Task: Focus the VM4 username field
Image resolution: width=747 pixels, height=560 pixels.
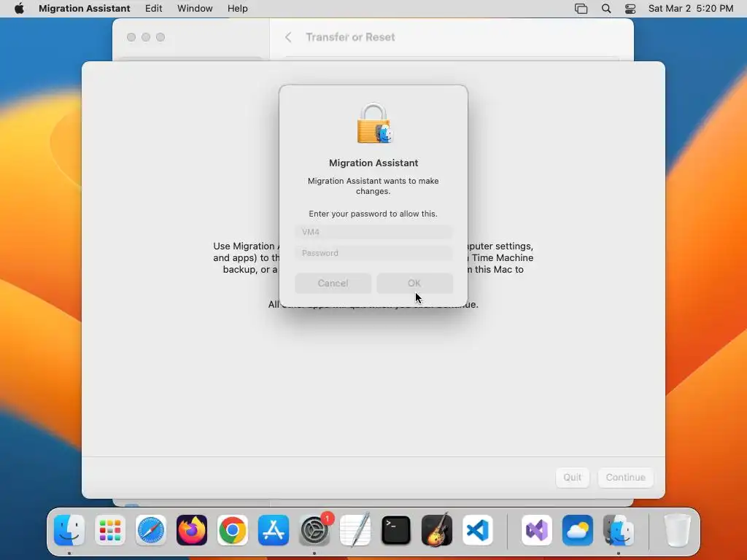Action: click(373, 232)
